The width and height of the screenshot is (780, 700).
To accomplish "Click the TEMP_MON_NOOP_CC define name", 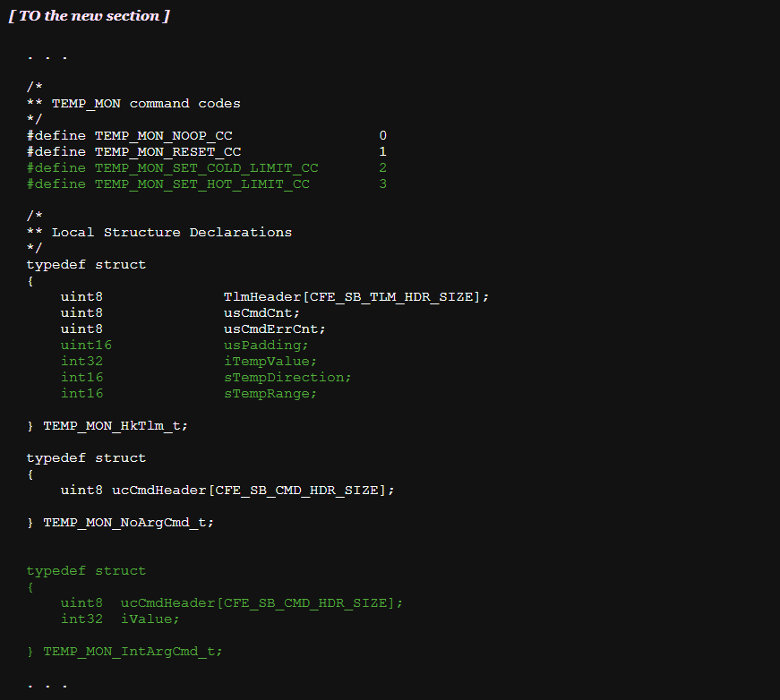I will [x=163, y=135].
